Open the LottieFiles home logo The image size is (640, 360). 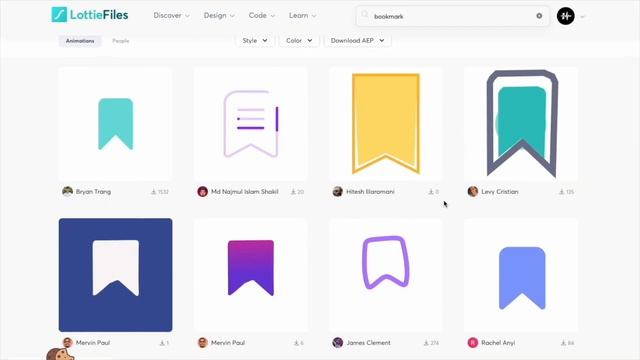click(90, 15)
